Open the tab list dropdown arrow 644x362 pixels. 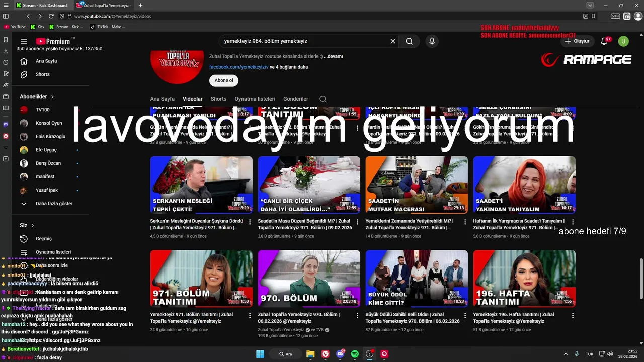click(x=590, y=5)
